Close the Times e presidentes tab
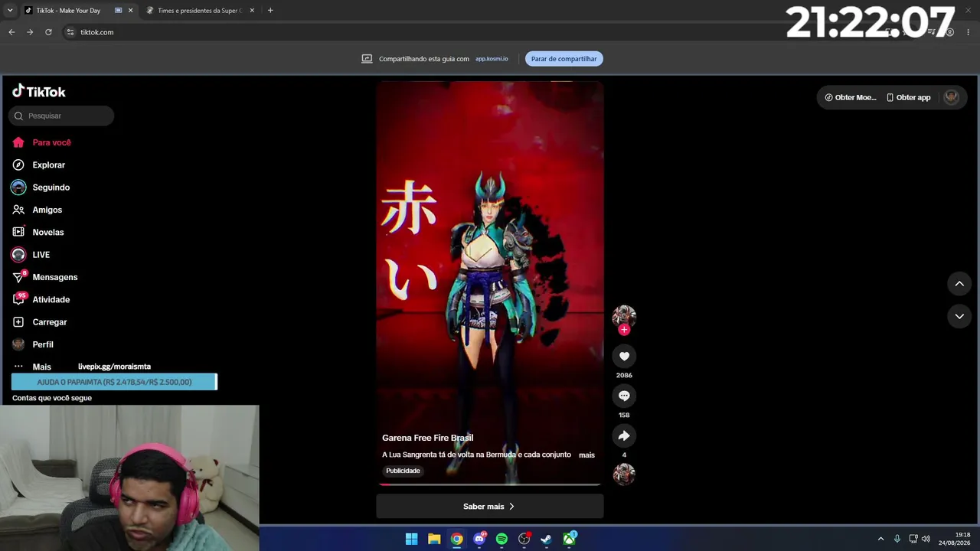The image size is (980, 551). (x=252, y=11)
